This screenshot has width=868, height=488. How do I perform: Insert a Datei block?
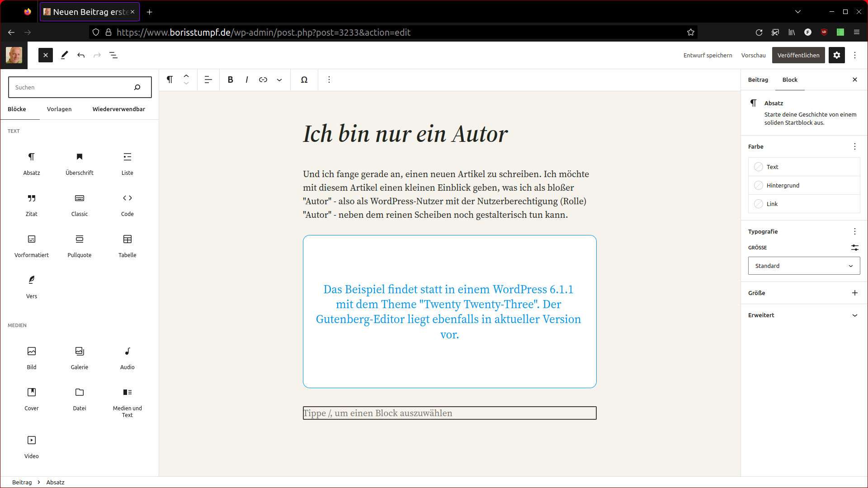tap(80, 399)
